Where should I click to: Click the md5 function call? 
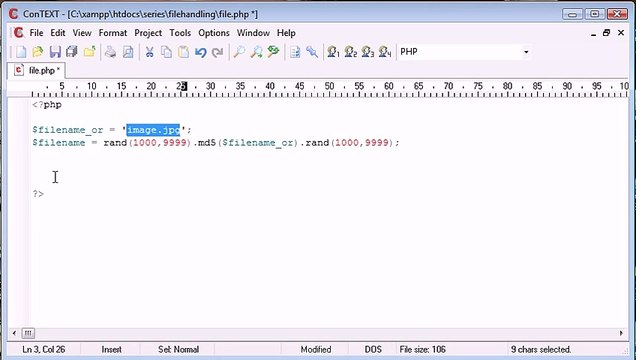click(206, 143)
